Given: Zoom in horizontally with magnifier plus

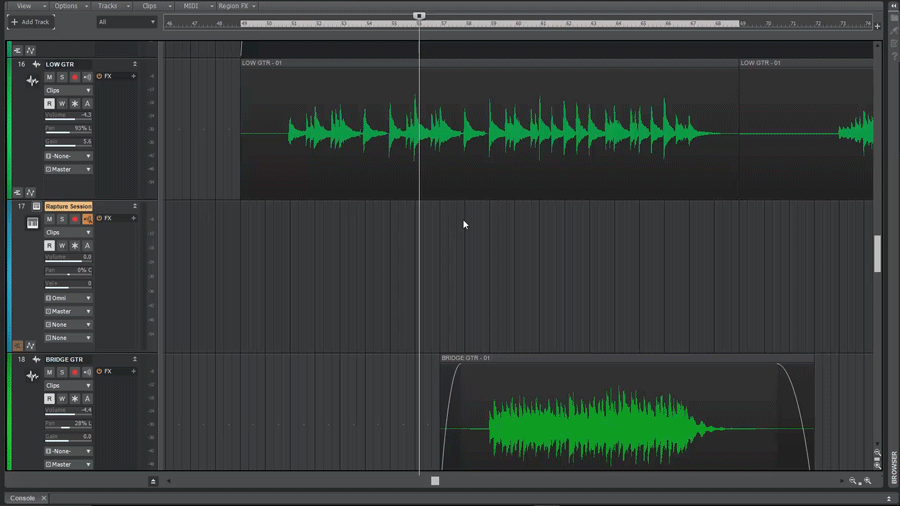Looking at the screenshot, I should (x=868, y=481).
